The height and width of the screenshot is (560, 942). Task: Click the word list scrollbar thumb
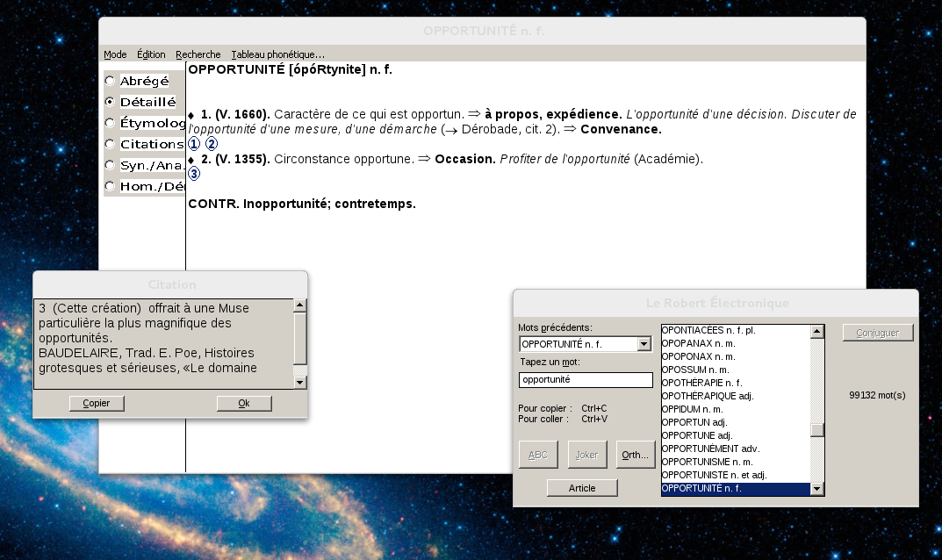pyautogui.click(x=817, y=430)
